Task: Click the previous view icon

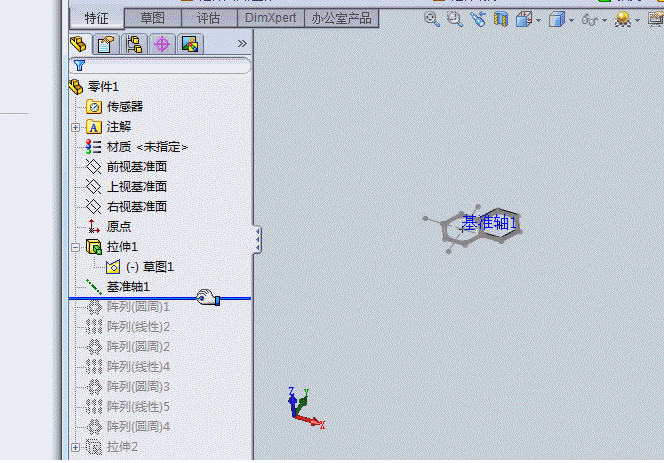Action: click(x=478, y=19)
